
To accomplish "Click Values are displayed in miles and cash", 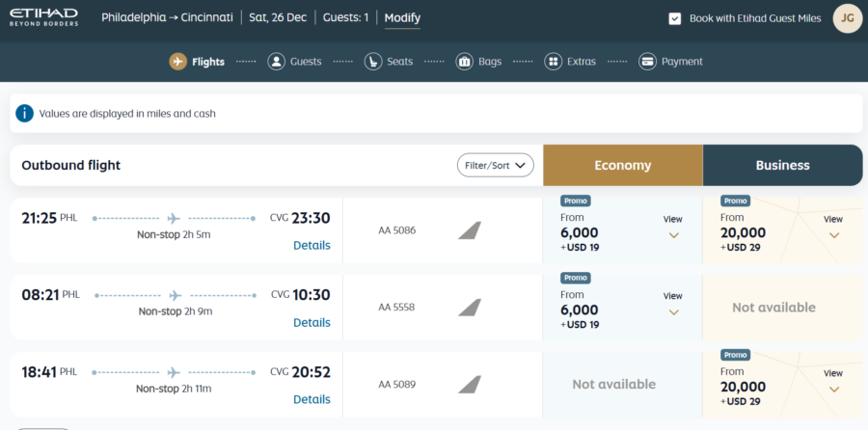I will [127, 114].
